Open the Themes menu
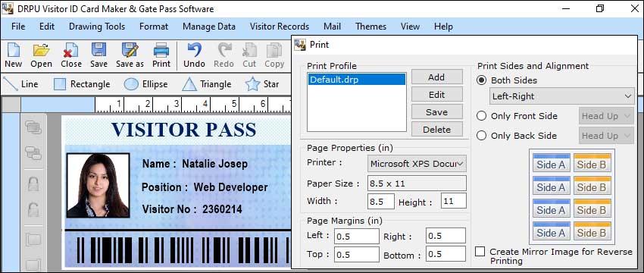644x273 pixels. pyautogui.click(x=370, y=27)
